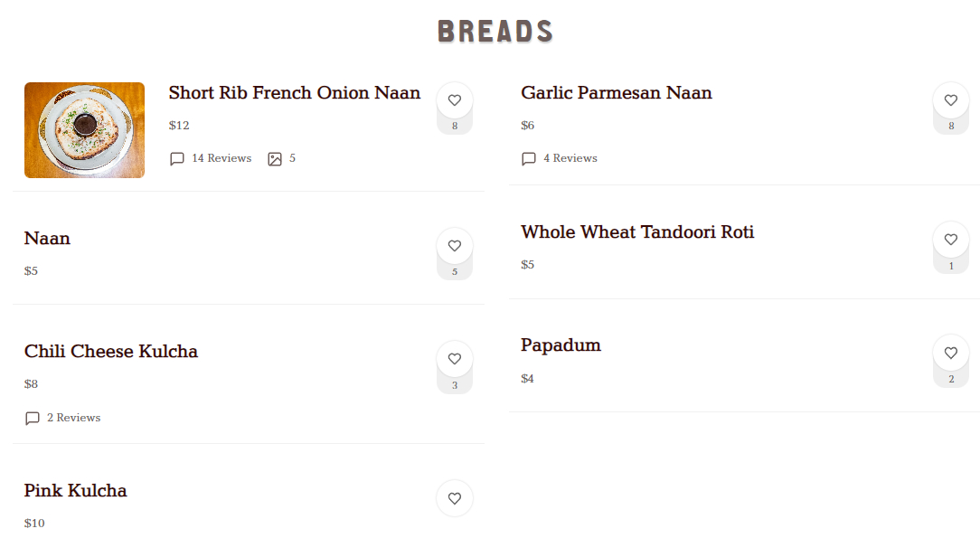Viewport: 980px width, 557px height.
Task: Heart the Whole Wheat Tandoori Roti
Action: coord(951,240)
